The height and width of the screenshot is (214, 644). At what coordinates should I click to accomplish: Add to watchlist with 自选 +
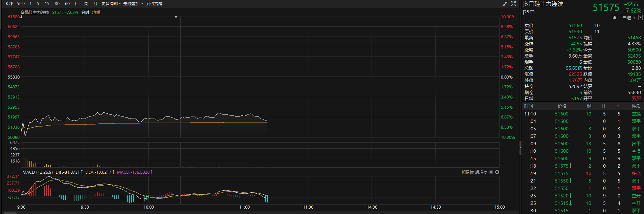click(x=629, y=18)
